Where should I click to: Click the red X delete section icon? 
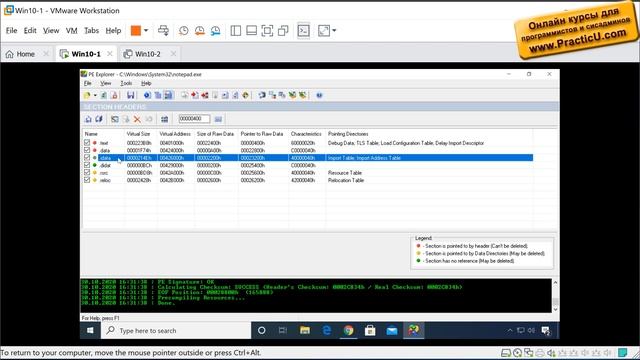coord(137,119)
